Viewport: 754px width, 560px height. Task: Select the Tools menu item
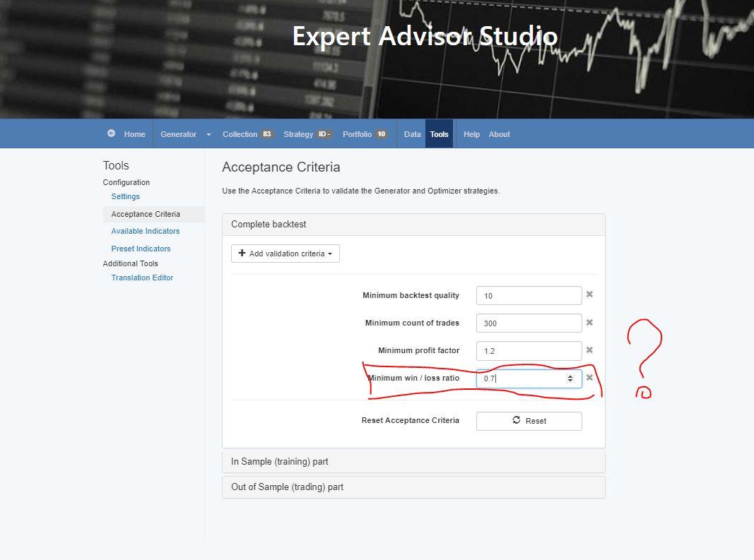tap(439, 134)
